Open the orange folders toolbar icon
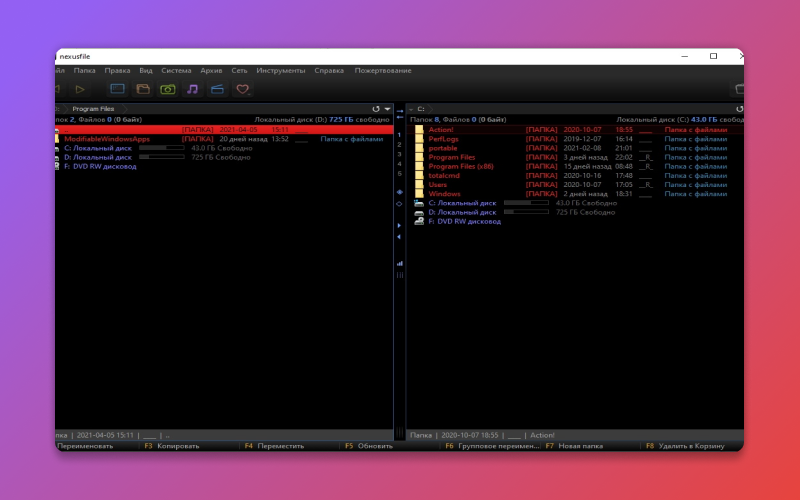The width and height of the screenshot is (800, 500). click(143, 89)
